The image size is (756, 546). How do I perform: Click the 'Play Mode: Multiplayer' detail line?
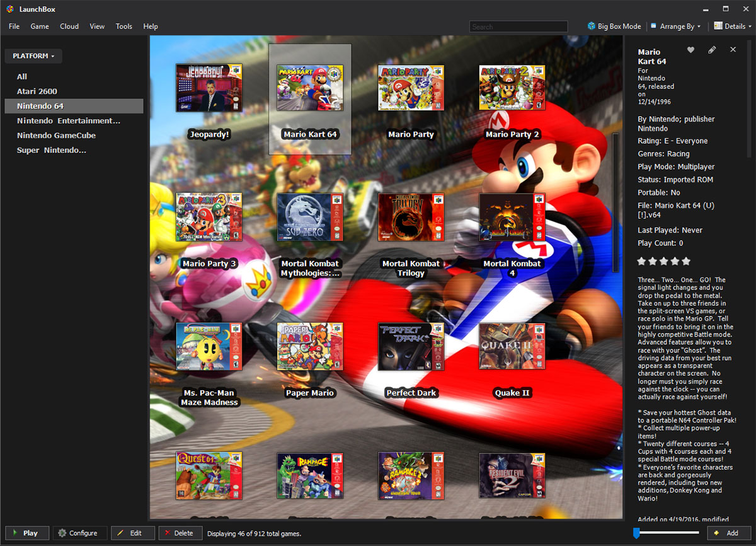tap(676, 167)
